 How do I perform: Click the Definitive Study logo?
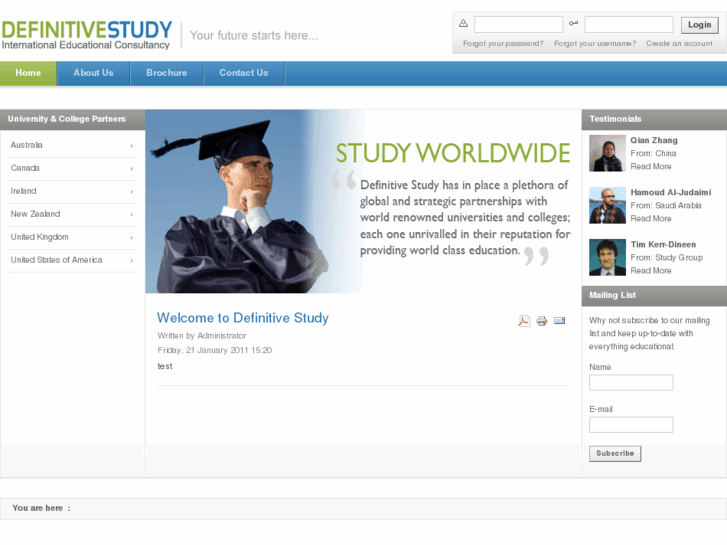pyautogui.click(x=87, y=34)
